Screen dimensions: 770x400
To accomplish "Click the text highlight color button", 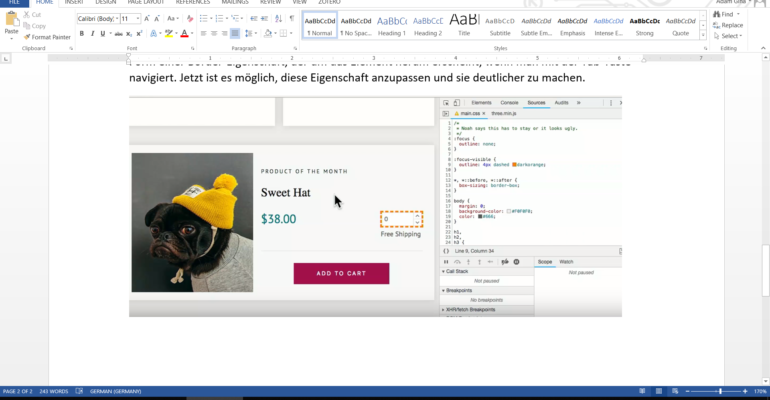I will coord(168,33).
